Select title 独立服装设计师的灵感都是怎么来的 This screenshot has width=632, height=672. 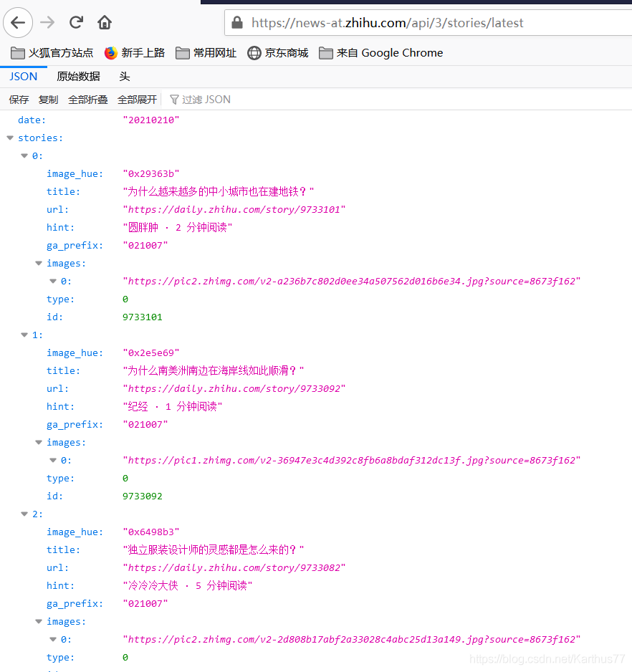(x=213, y=550)
